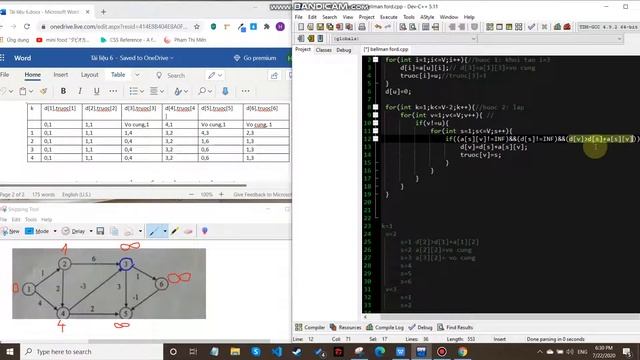Click New snip button
640x360 pixels.
pos(10,231)
